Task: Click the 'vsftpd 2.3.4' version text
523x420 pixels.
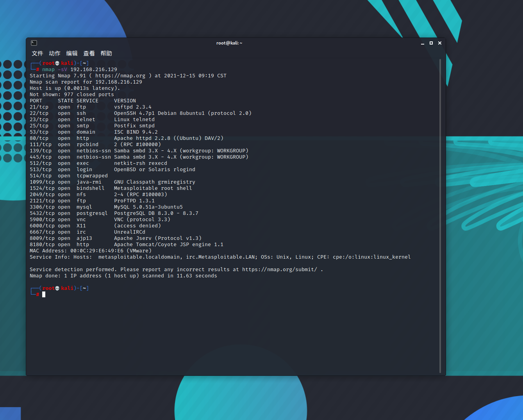Action: tap(133, 107)
